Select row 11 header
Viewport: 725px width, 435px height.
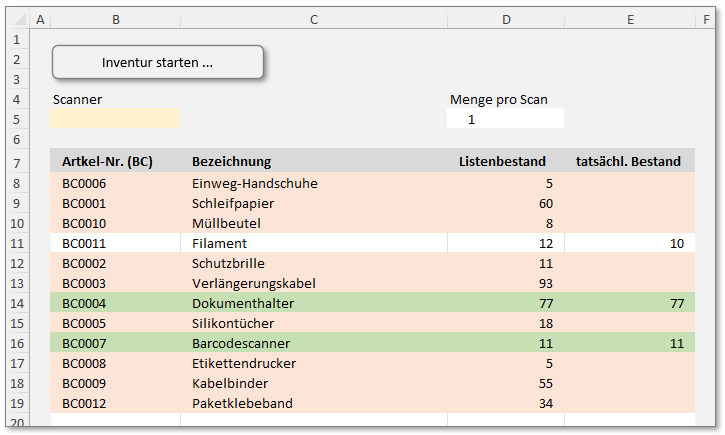click(17, 243)
